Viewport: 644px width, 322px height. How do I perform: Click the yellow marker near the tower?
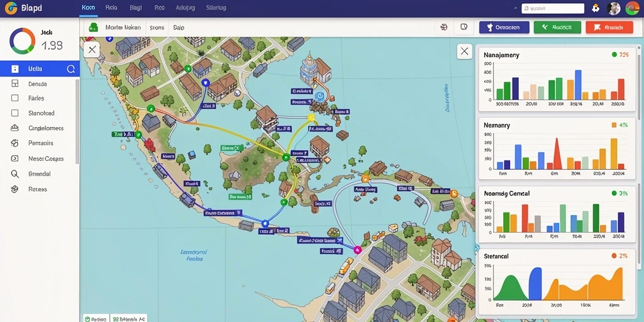pos(311,118)
